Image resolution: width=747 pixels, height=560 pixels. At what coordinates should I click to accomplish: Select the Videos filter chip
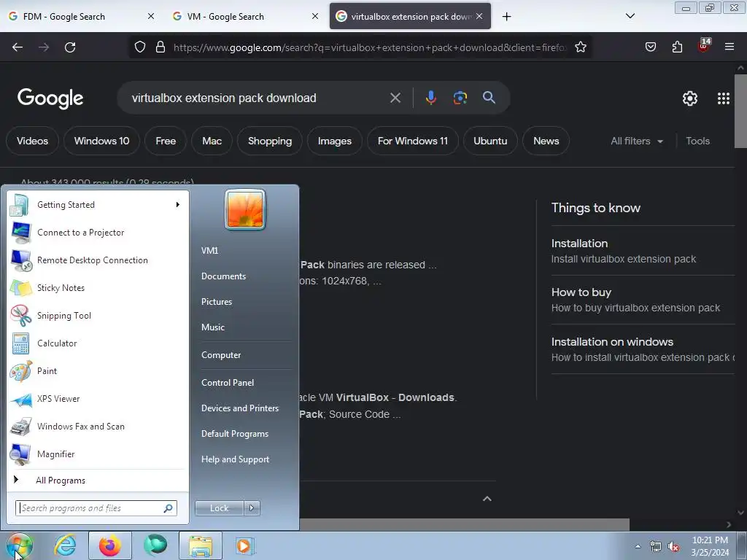(32, 141)
